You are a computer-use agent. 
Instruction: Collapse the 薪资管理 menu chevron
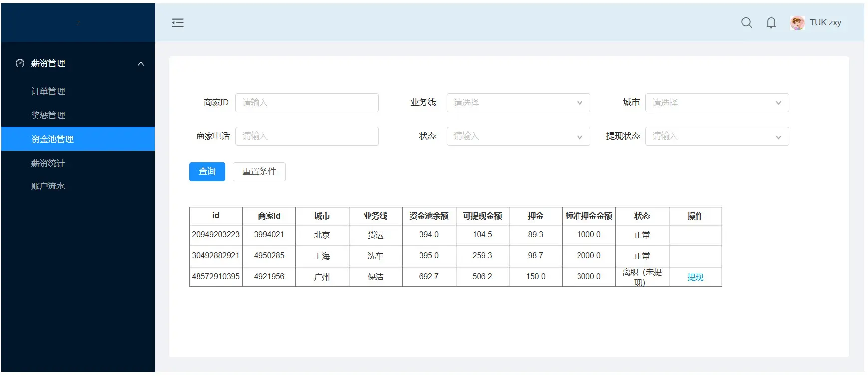point(141,64)
